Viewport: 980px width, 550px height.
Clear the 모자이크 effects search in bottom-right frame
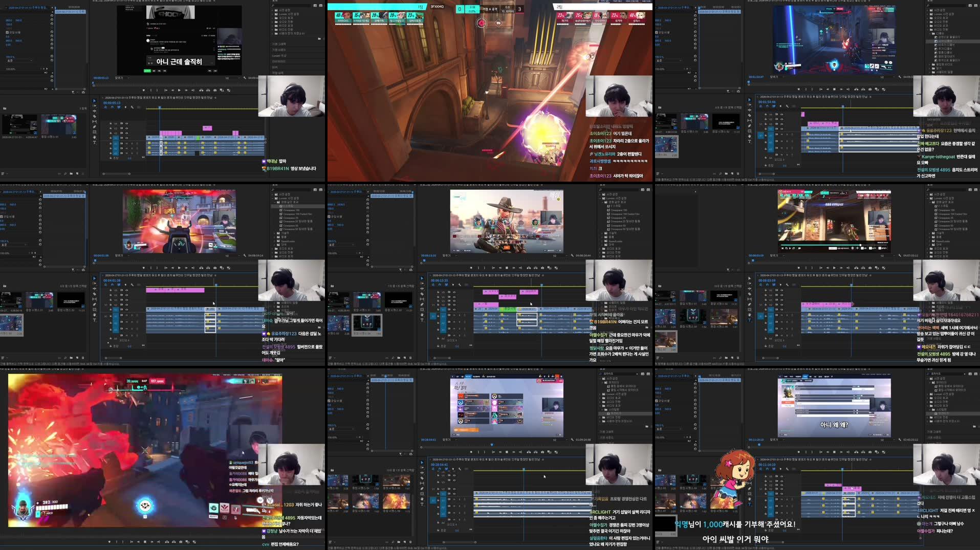[x=965, y=374]
